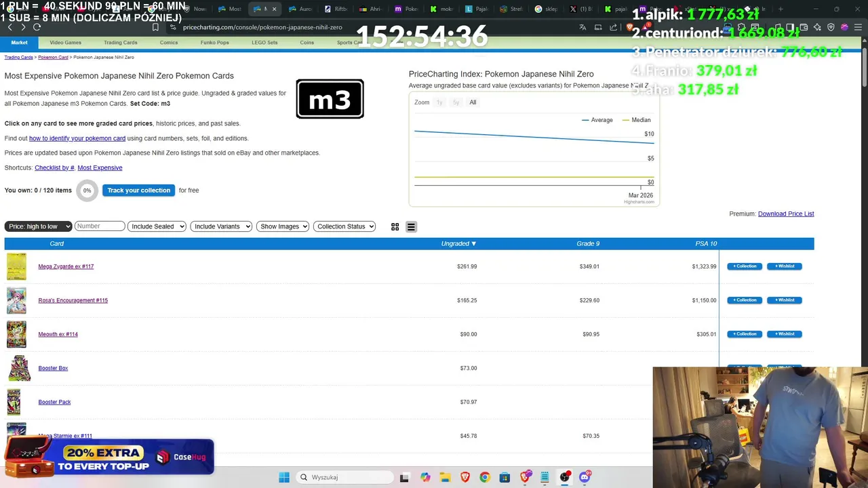
Task: Open browser hamburger main menu
Action: point(858,27)
